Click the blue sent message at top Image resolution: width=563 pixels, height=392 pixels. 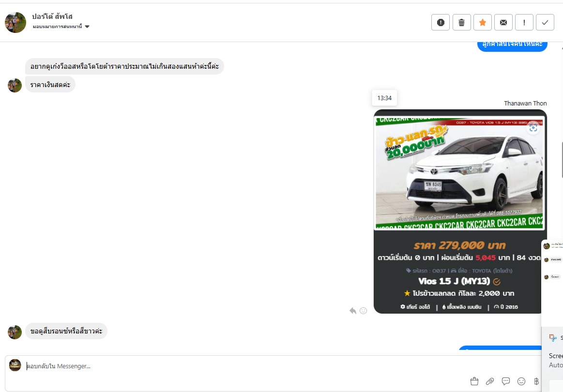512,45
